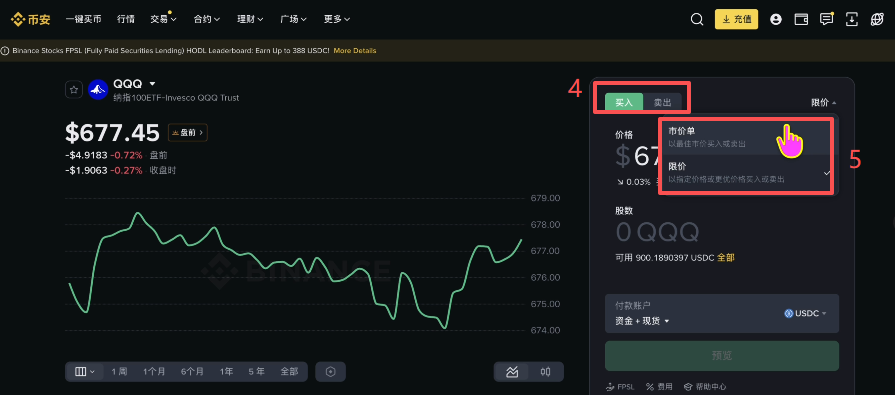The width and height of the screenshot is (895, 395).
Task: Select the 卖出 sell tab
Action: [x=662, y=102]
